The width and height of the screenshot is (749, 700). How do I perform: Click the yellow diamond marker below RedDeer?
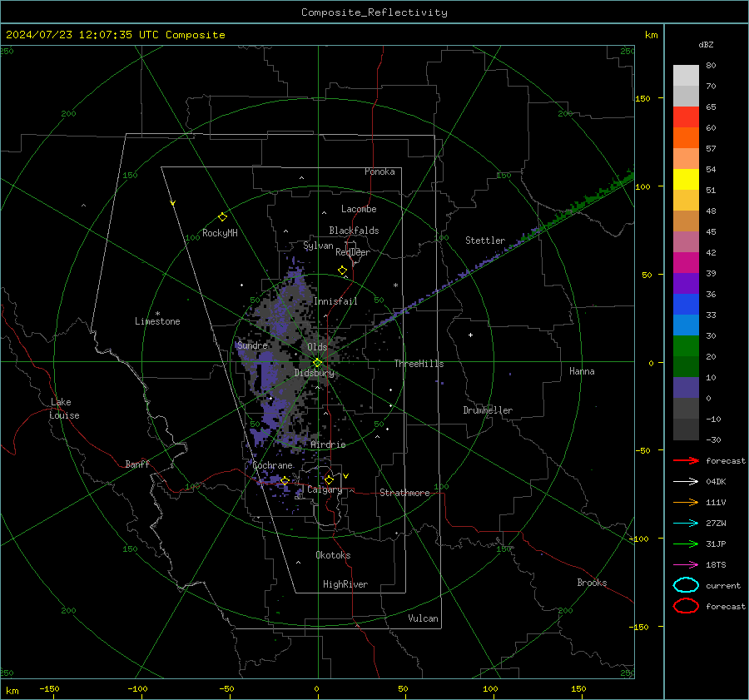(x=342, y=271)
